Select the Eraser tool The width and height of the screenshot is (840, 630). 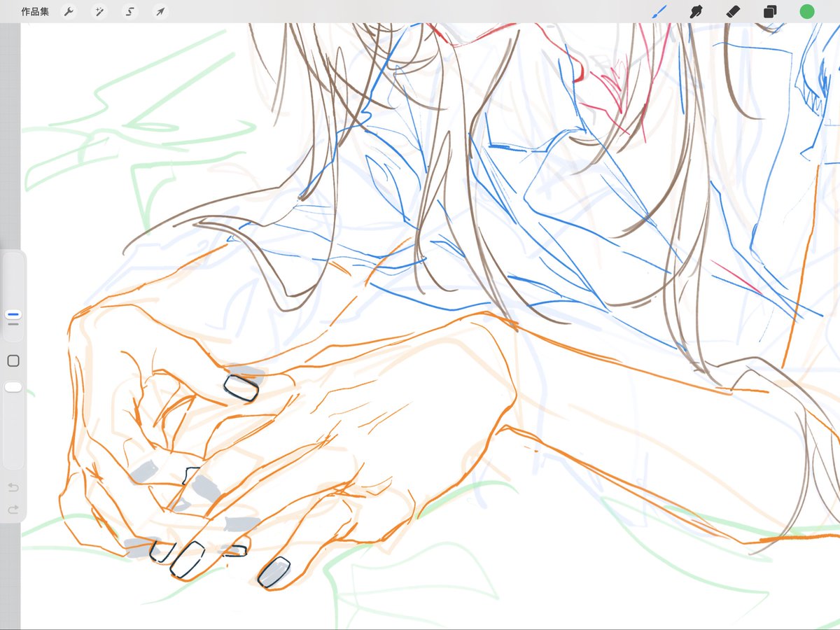[x=733, y=11]
